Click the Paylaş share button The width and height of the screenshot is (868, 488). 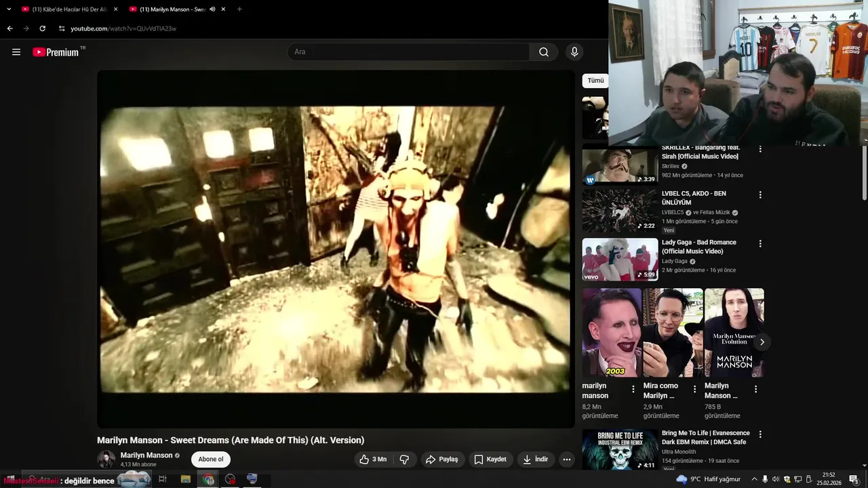click(442, 459)
